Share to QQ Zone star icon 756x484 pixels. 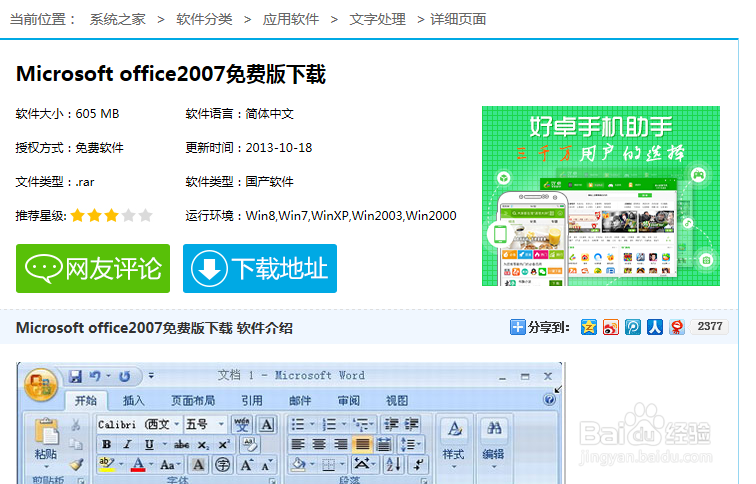pos(589,327)
